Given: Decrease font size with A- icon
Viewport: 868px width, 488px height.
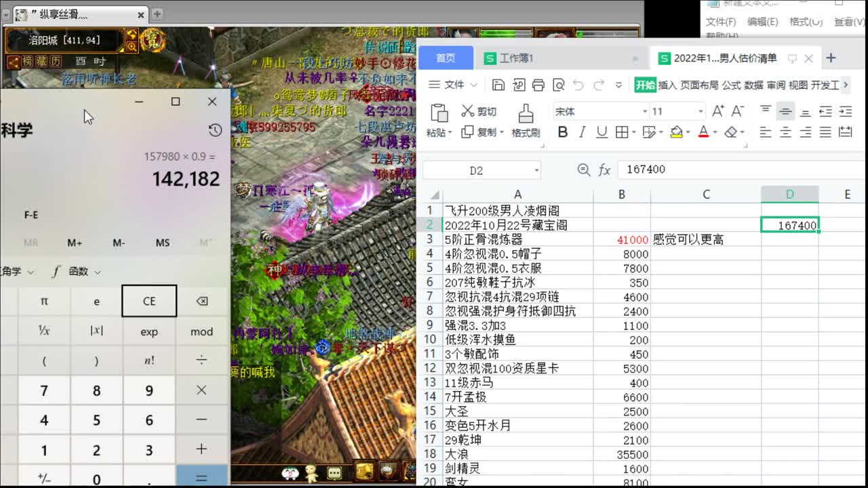Looking at the screenshot, I should click(x=738, y=111).
